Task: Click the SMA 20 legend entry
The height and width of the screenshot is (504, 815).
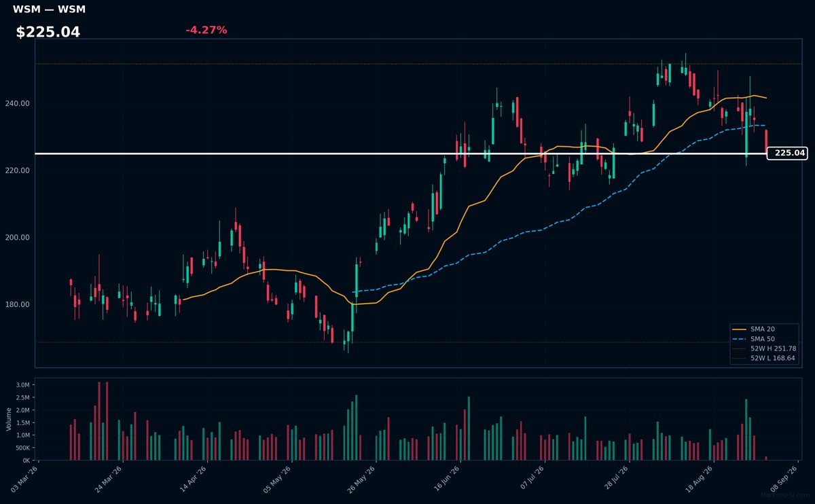Action: [x=763, y=329]
